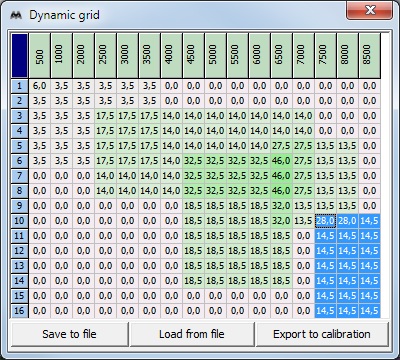Select row header 14

point(20,281)
